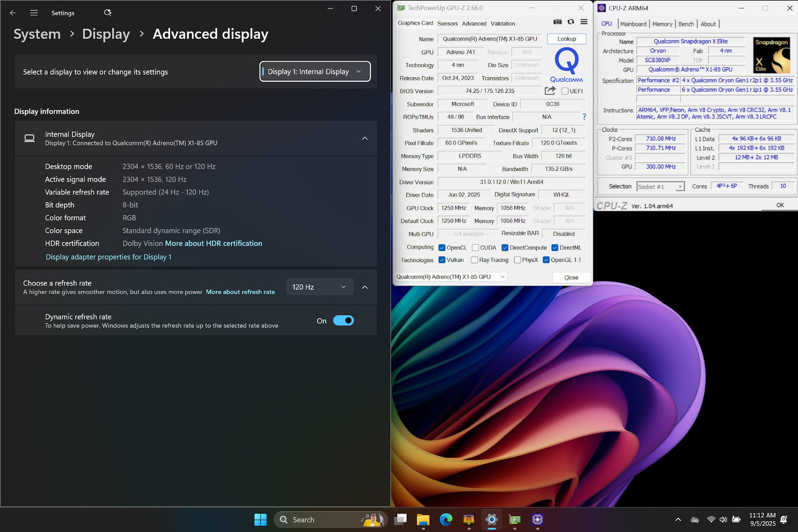The image size is (798, 532).
Task: Navigate to Display breadcrumb
Action: (106, 34)
